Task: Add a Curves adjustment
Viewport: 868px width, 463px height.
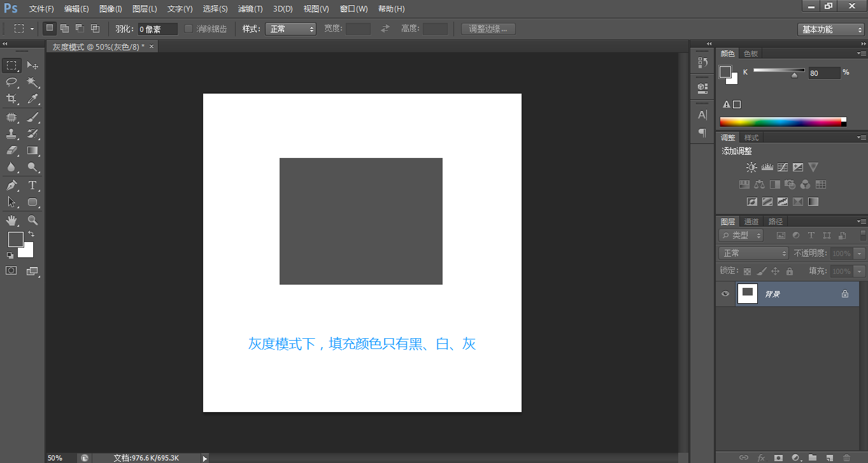Action: coord(783,167)
